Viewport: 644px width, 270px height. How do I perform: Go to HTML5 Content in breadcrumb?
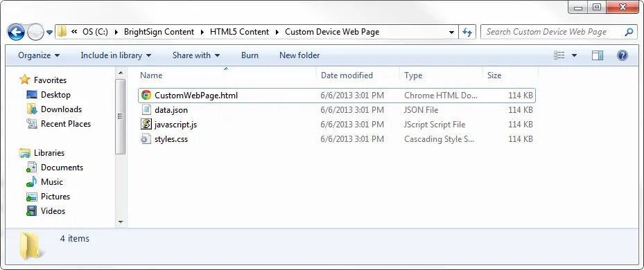pyautogui.click(x=239, y=32)
